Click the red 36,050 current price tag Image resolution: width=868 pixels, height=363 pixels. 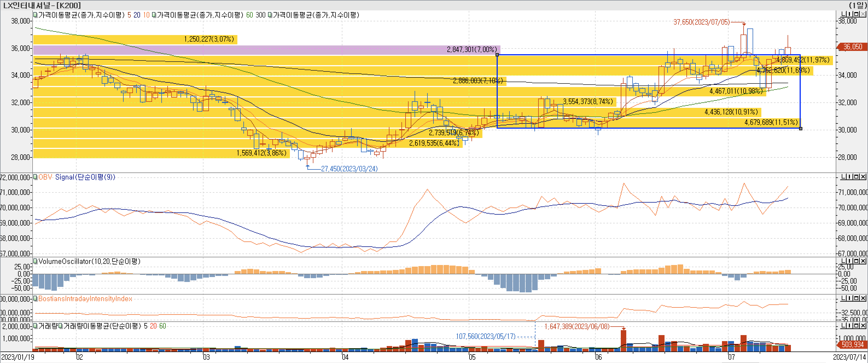point(852,47)
